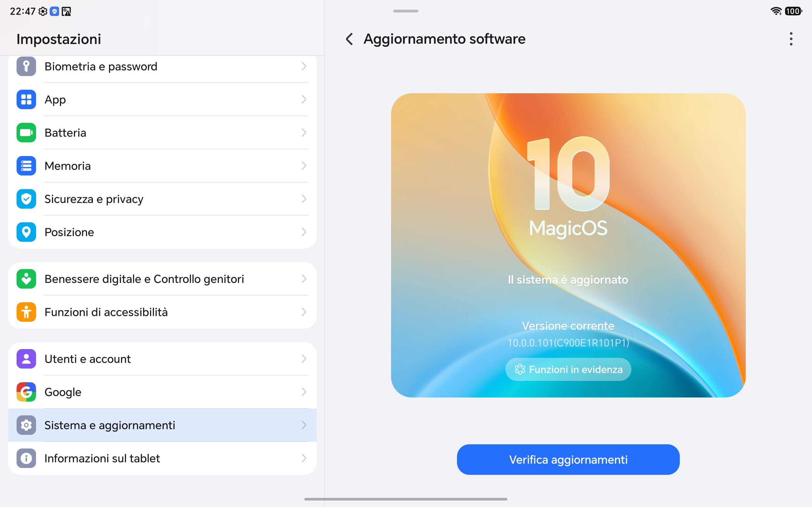
Task: Select Sicurezza e privacy
Action: tap(162, 199)
